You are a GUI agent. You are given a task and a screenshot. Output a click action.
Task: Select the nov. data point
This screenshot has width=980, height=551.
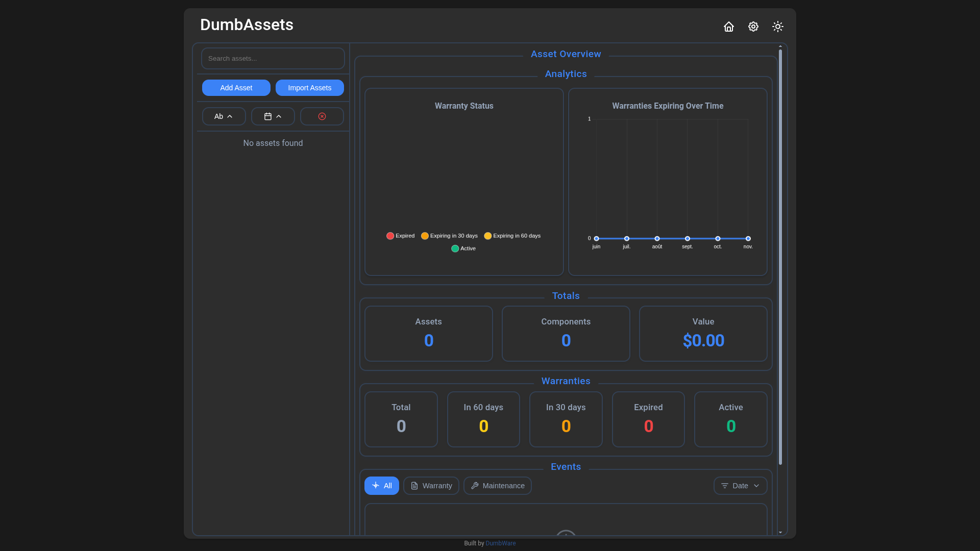[x=748, y=239]
